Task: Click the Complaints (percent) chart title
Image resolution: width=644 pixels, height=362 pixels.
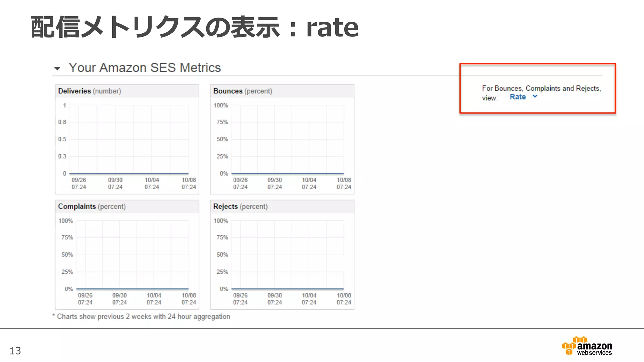Action: point(92,206)
